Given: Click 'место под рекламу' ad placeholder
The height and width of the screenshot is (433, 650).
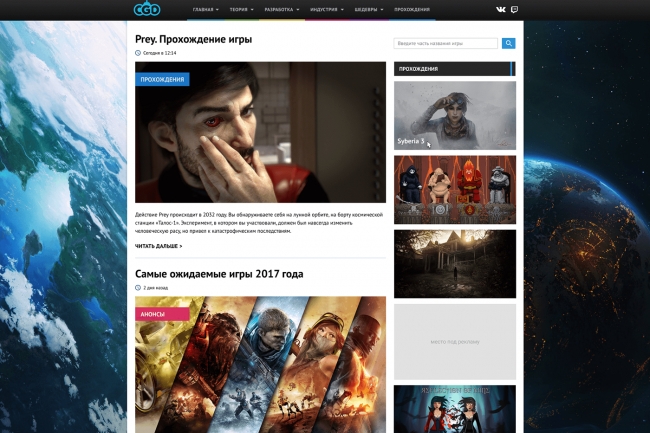Looking at the screenshot, I should click(455, 342).
